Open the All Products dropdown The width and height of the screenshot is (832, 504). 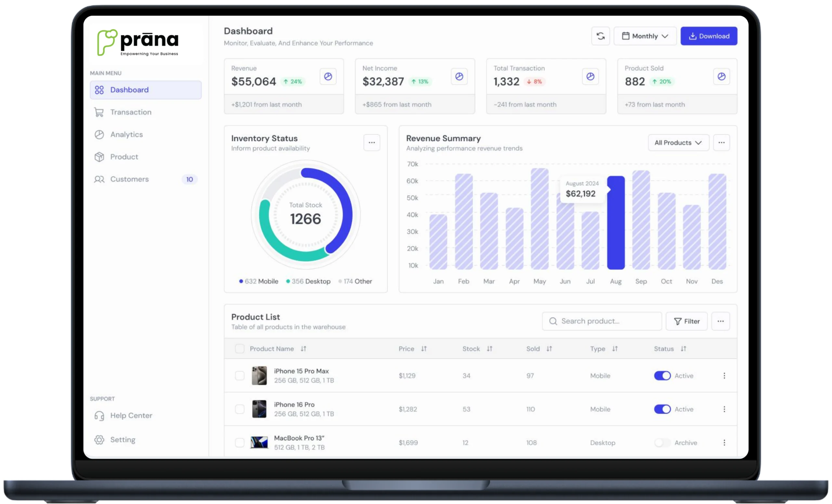[x=678, y=143]
